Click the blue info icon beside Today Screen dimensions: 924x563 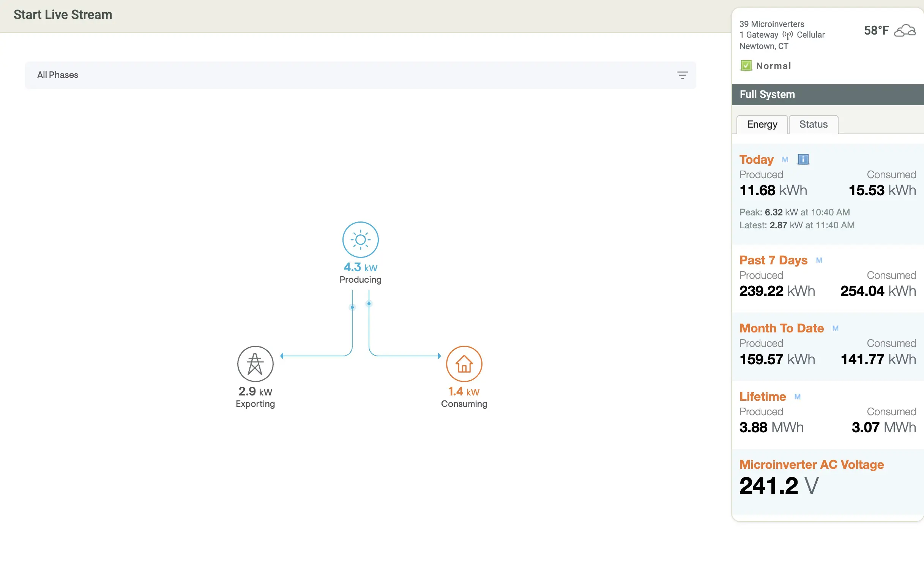click(x=803, y=159)
